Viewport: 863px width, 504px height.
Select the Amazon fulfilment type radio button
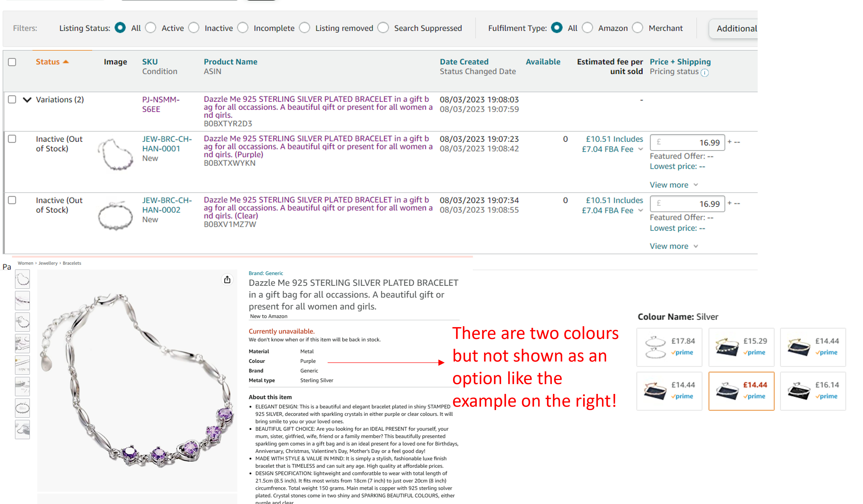(x=587, y=28)
